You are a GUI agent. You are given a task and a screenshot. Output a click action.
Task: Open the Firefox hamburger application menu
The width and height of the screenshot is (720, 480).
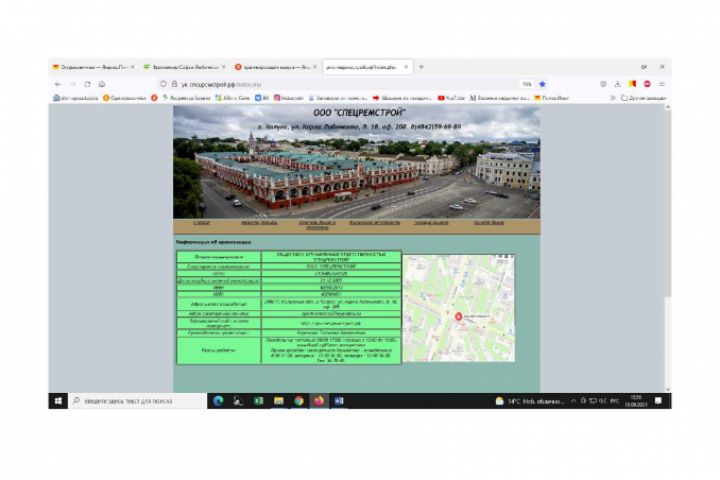pos(662,84)
